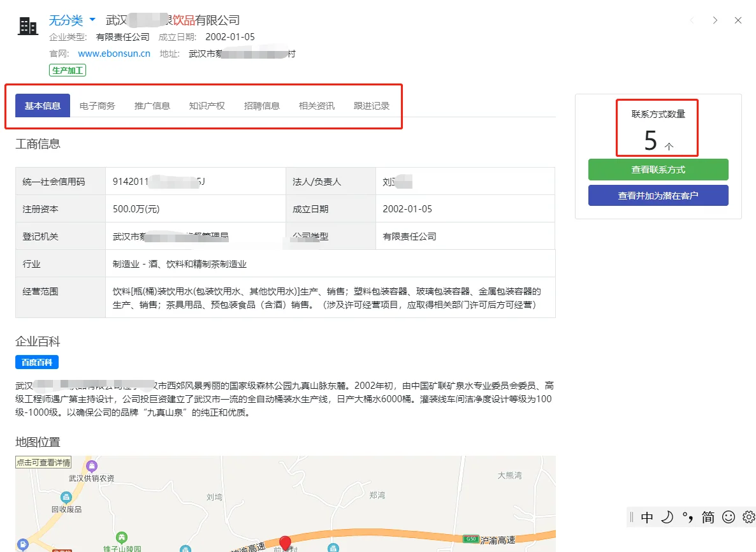
Task: Click the red location pin on map
Action: point(286,543)
